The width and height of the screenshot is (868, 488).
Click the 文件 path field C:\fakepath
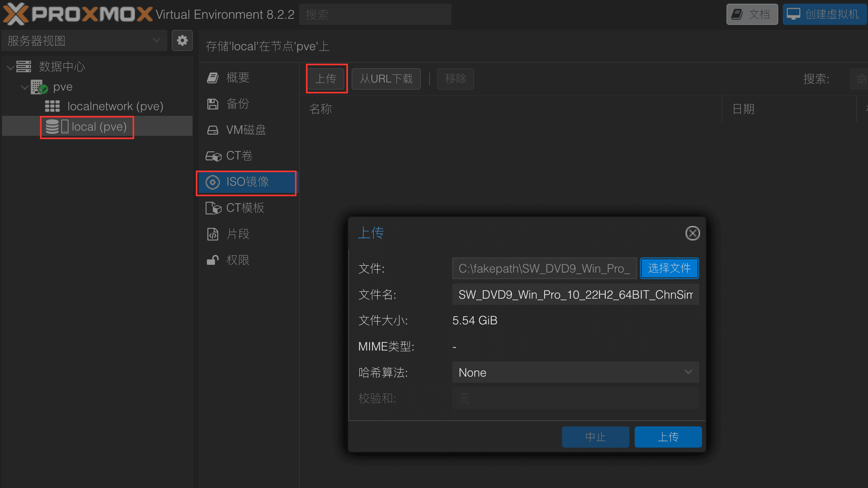[544, 268]
